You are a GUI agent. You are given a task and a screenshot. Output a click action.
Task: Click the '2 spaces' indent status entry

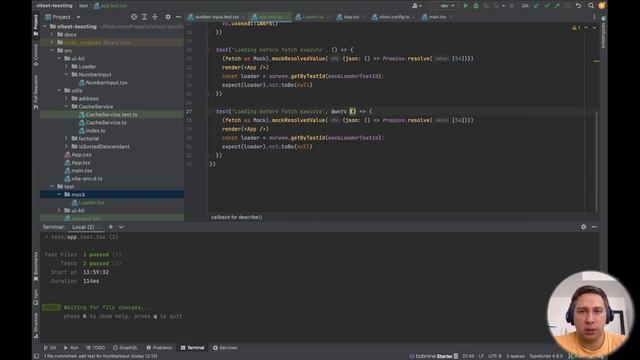point(516,356)
